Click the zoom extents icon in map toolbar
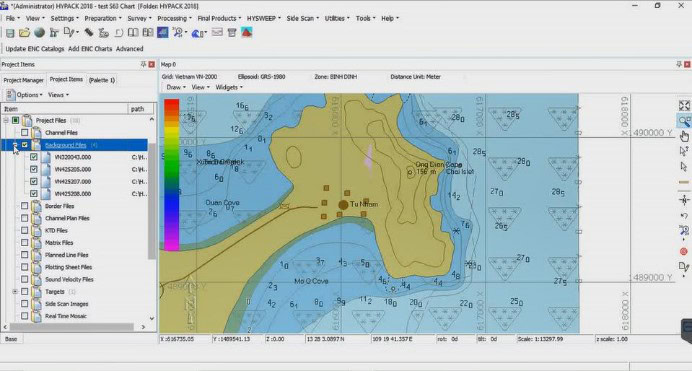The height and width of the screenshot is (371, 692). (x=684, y=105)
